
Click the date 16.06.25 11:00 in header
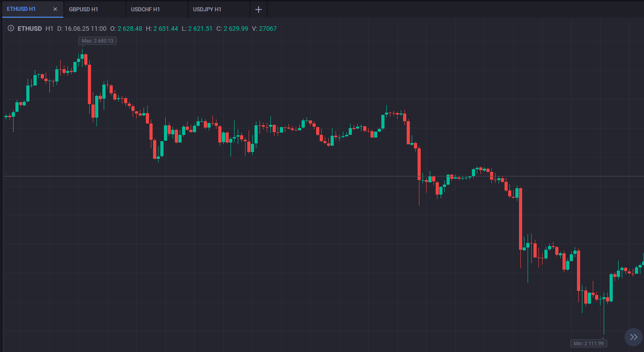(x=86, y=29)
